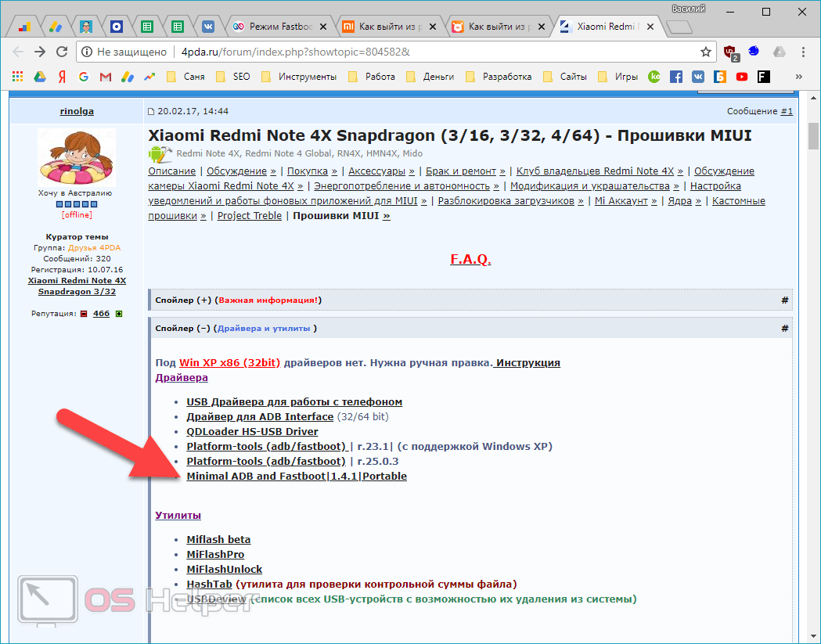Open a new browser tab
This screenshot has width=821, height=644.
679,27
